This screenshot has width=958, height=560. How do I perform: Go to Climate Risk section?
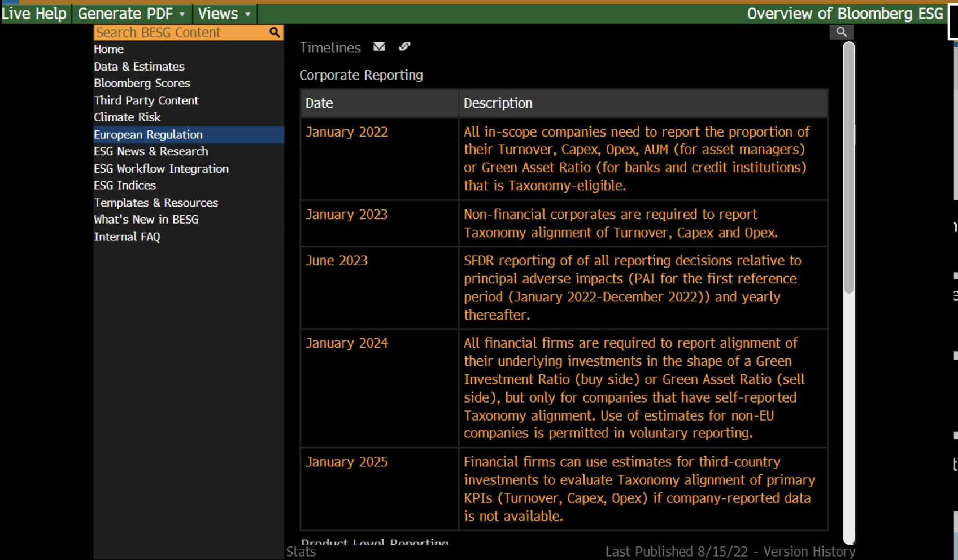point(127,117)
